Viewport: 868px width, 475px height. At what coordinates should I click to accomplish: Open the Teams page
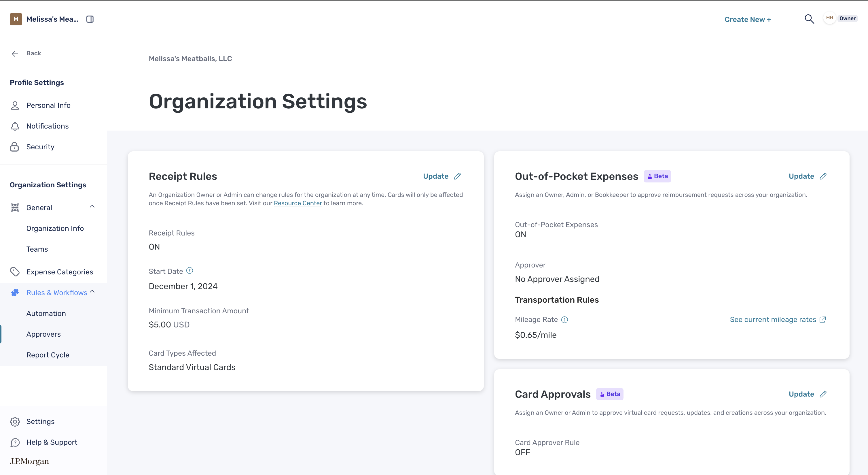[x=37, y=249]
